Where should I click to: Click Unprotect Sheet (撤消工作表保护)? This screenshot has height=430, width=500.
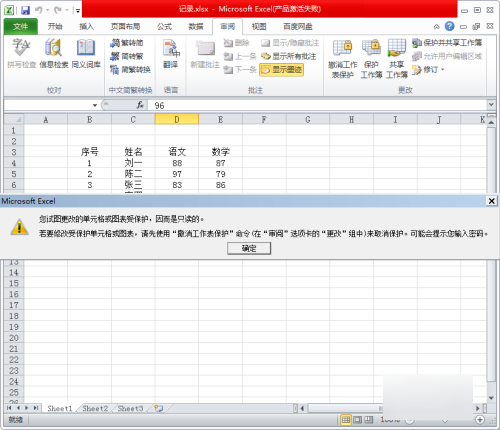coord(342,58)
